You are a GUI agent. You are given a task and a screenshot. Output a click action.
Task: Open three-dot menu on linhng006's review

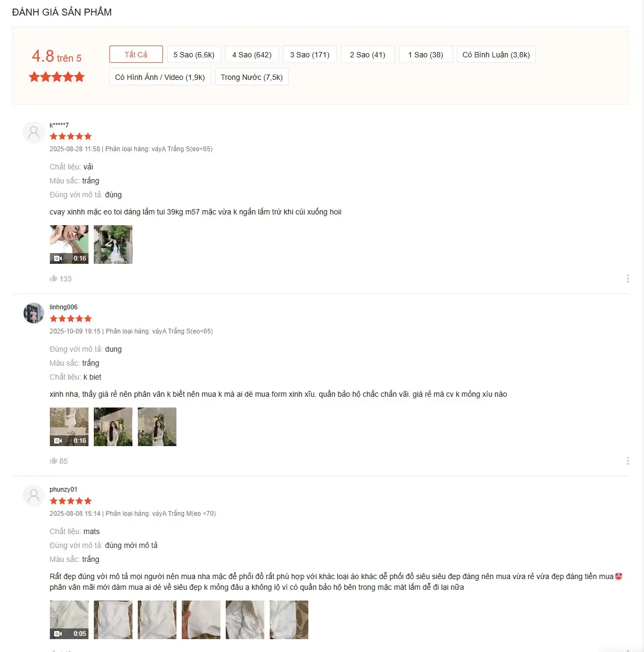(x=627, y=461)
